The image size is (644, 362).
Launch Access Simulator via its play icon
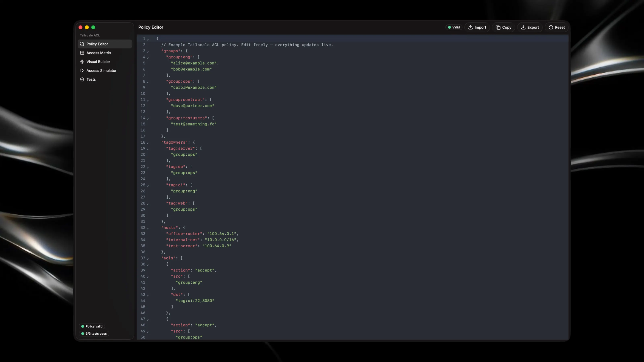point(82,70)
